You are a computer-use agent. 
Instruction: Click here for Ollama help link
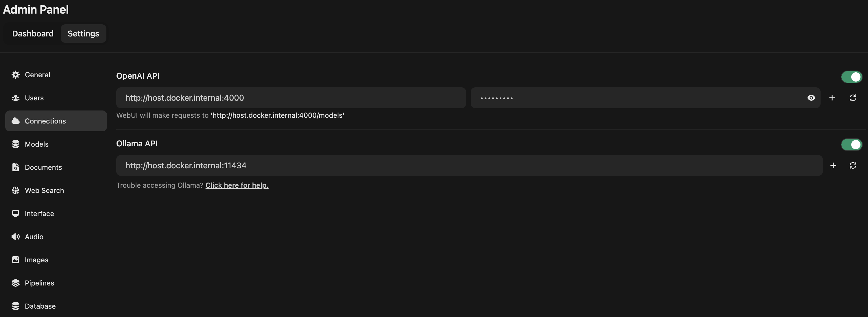(x=237, y=185)
